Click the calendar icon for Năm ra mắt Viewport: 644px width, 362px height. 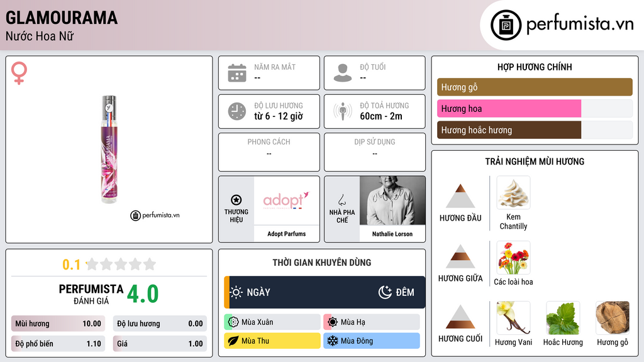coord(237,73)
